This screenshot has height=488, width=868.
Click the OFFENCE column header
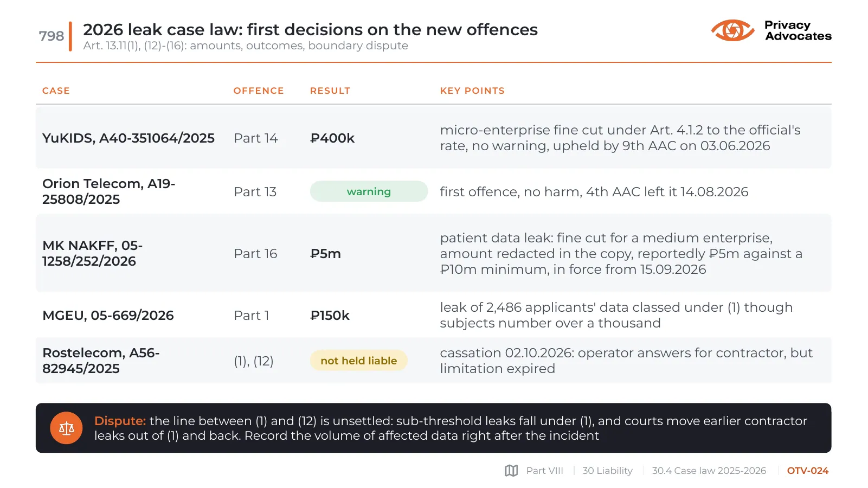coord(259,91)
